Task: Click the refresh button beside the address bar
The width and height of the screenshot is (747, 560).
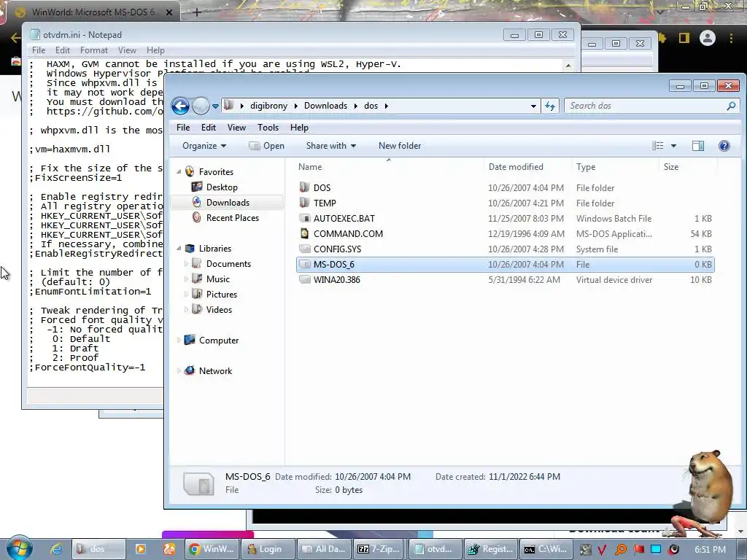Action: pos(550,106)
